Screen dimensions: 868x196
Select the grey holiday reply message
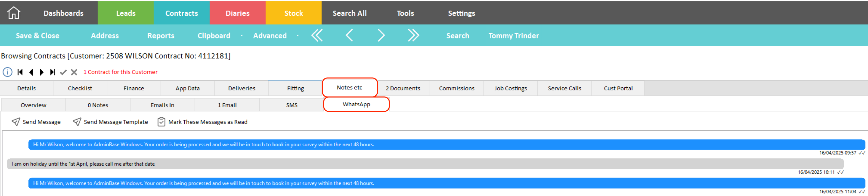(425, 164)
